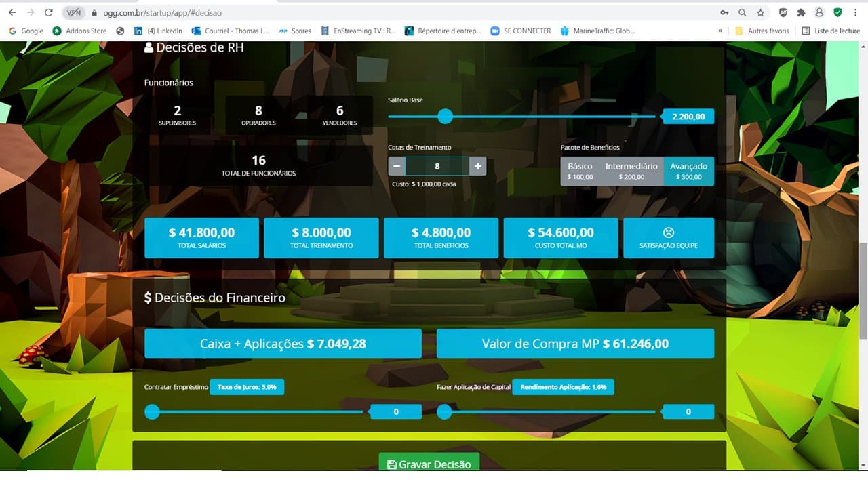Open the Chrome three-dot menu
Viewport: 868px width, 488px height.
point(856,12)
